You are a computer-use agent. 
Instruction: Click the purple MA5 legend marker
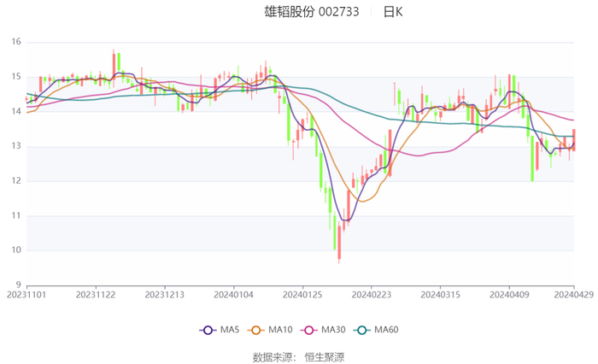(x=208, y=330)
